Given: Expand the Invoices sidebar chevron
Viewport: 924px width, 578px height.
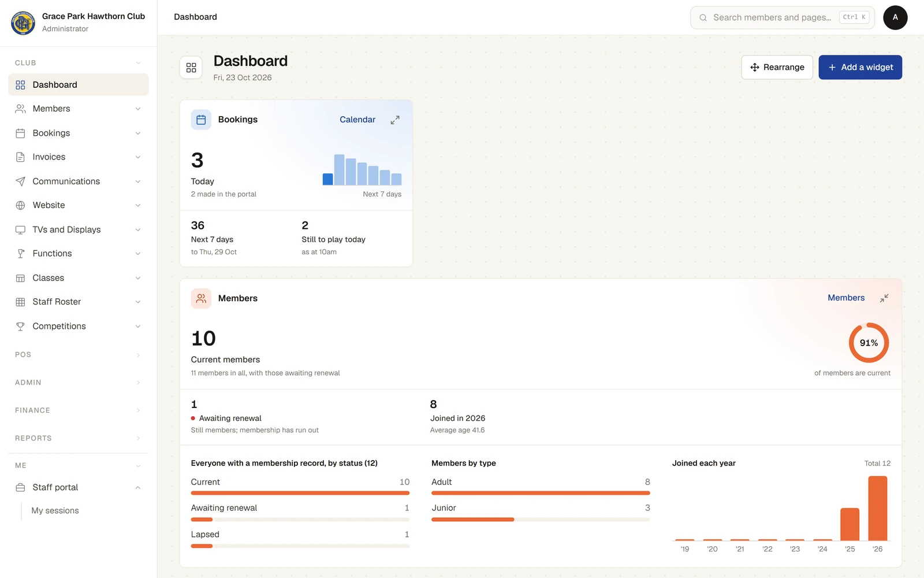Looking at the screenshot, I should (x=138, y=157).
